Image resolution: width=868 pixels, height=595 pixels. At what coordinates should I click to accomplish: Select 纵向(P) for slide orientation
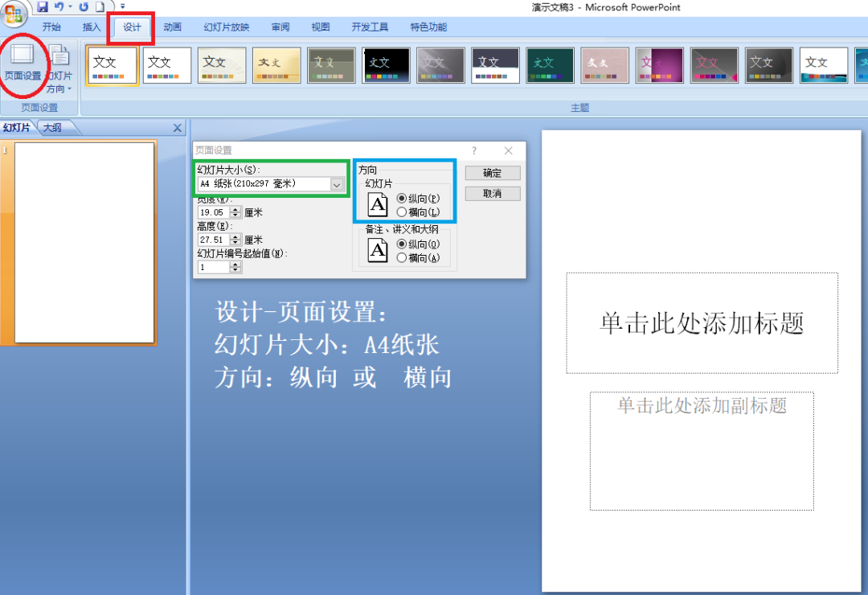pos(418,199)
